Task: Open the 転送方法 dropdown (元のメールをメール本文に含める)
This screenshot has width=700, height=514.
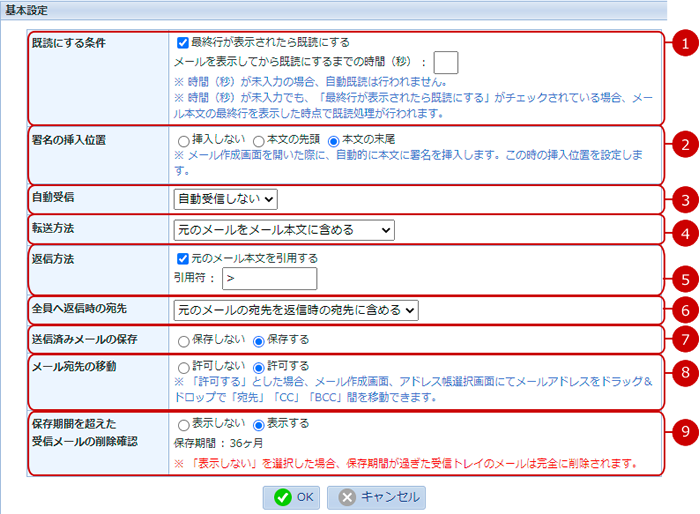Action: pyautogui.click(x=284, y=230)
